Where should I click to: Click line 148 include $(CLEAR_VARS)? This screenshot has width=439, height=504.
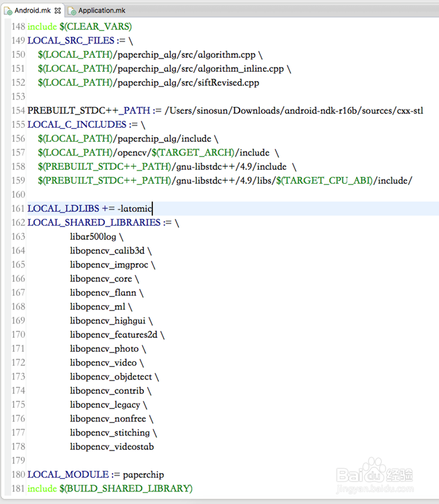tap(80, 26)
